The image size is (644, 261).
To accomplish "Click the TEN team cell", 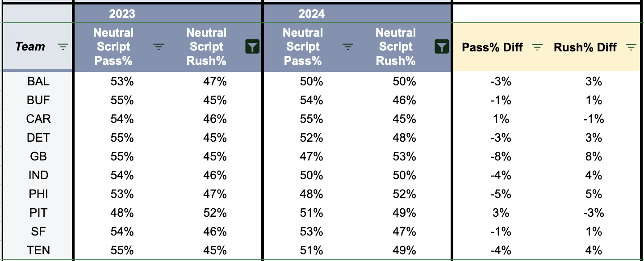I will coord(38,250).
